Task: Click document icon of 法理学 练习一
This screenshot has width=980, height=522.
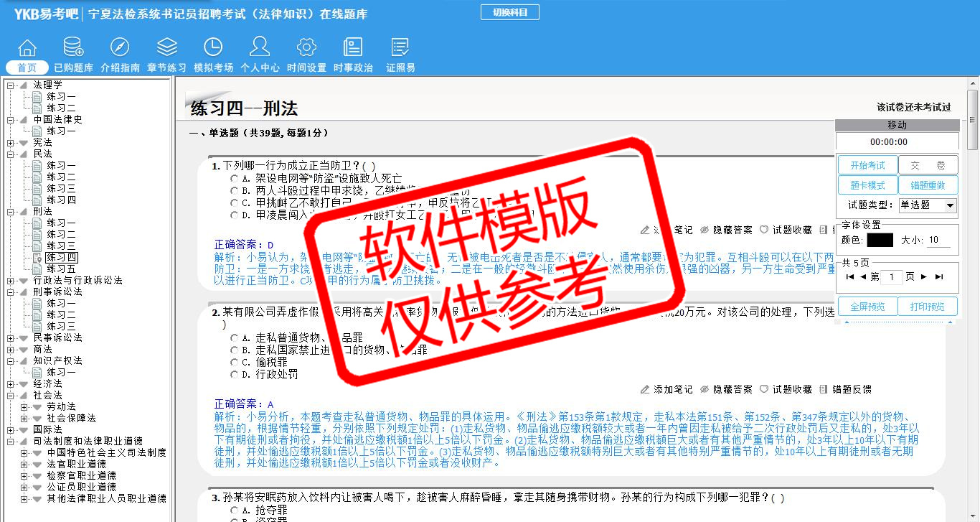Action: (x=37, y=96)
